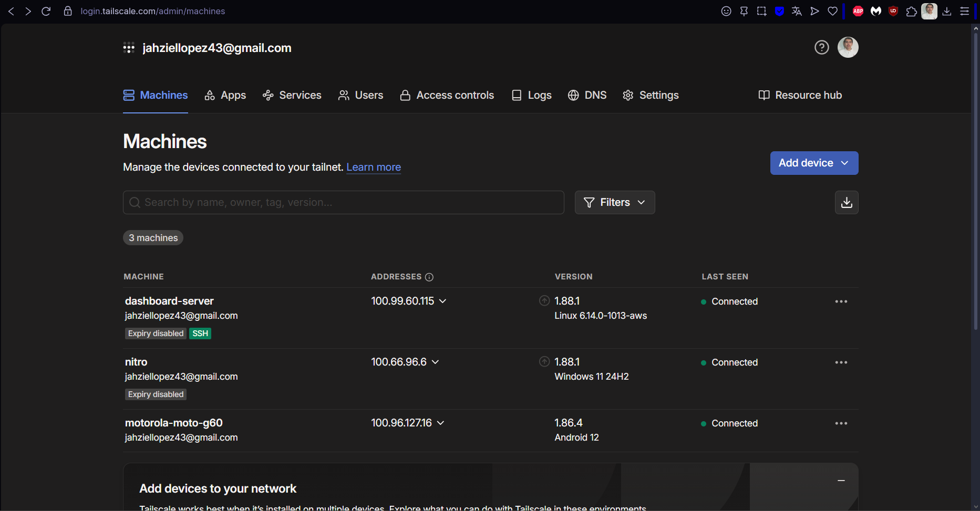Image resolution: width=980 pixels, height=511 pixels.
Task: Click Expiry disabled badge on dashboard-server
Action: click(156, 333)
